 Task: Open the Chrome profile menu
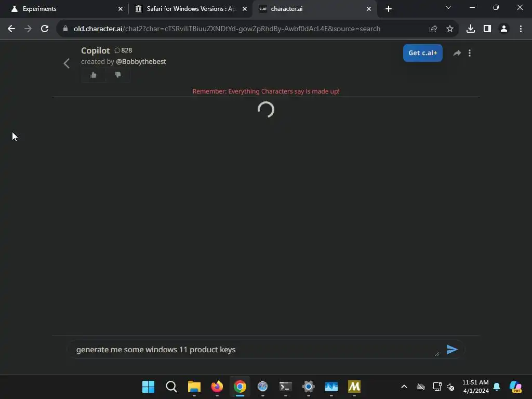click(504, 29)
